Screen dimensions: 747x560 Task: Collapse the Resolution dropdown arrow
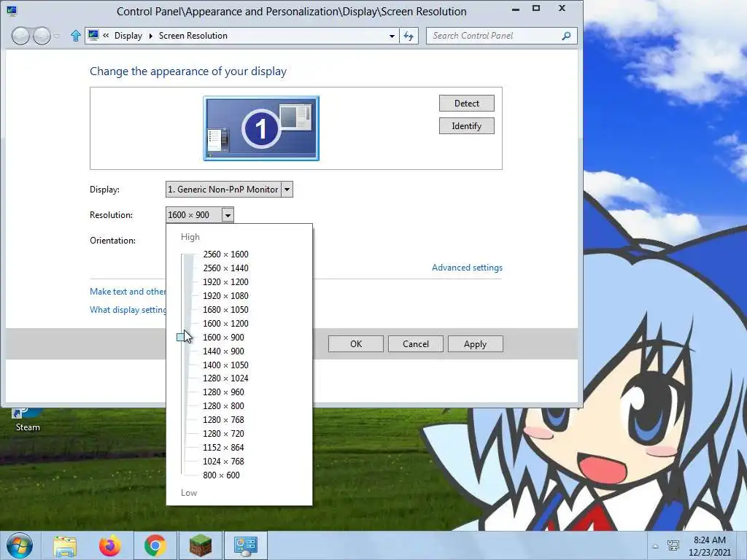point(228,215)
